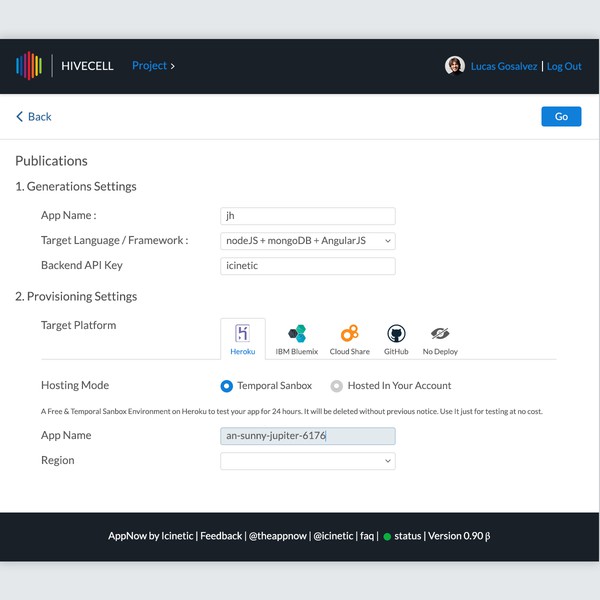Select the Temporal Sanbox radio button
This screenshot has width=600, height=600.
227,386
